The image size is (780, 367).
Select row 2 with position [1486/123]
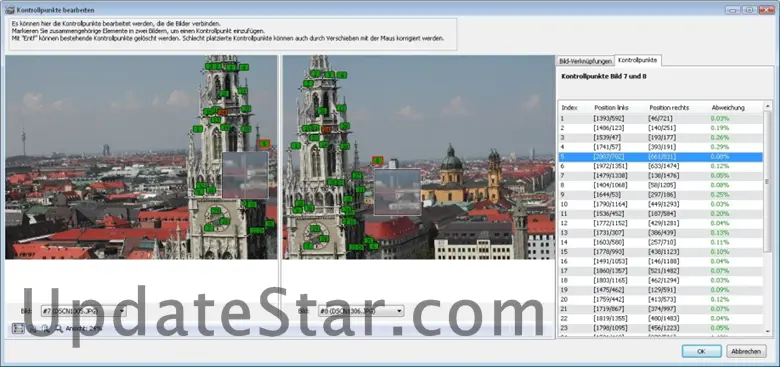(x=661, y=128)
